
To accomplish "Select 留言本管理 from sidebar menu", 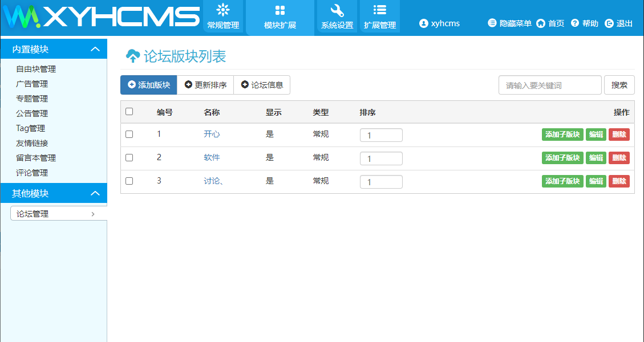I will pyautogui.click(x=36, y=158).
